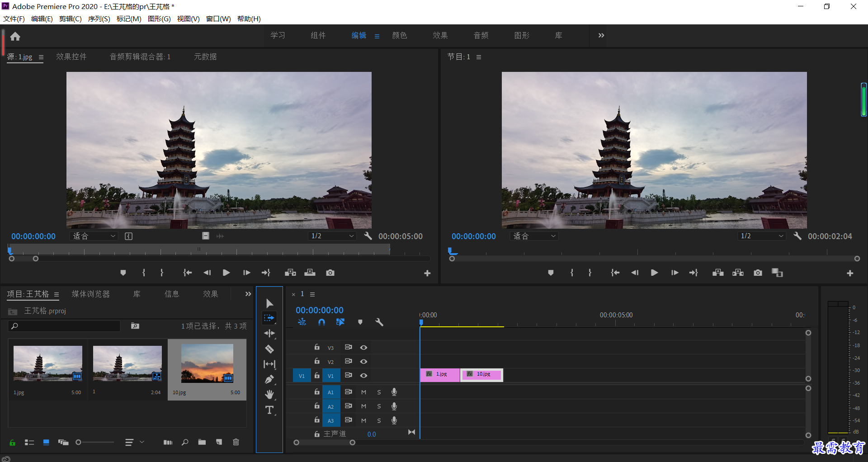Select the Track Select Forward tool

[269, 318]
